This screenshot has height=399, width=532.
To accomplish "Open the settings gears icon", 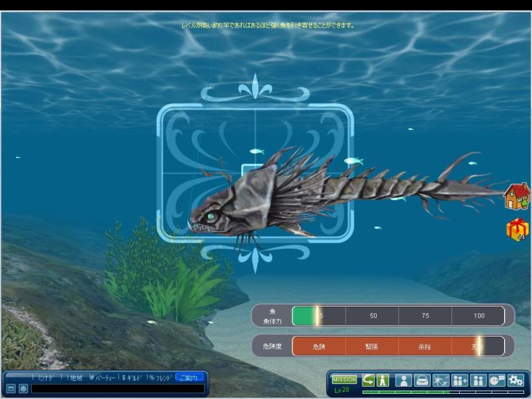I will pyautogui.click(x=516, y=380).
